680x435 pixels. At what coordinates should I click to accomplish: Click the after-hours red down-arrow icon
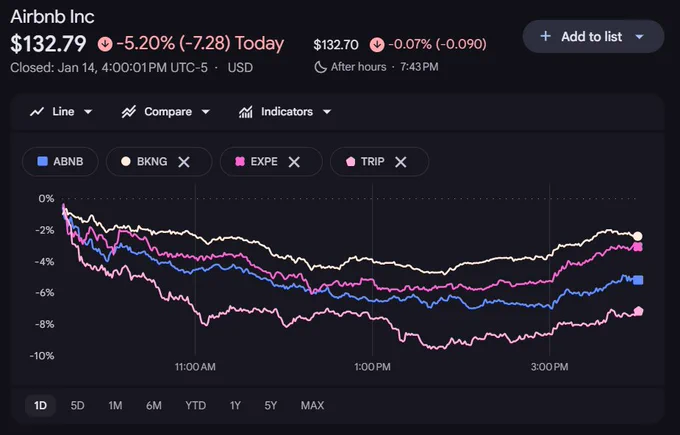pos(377,44)
